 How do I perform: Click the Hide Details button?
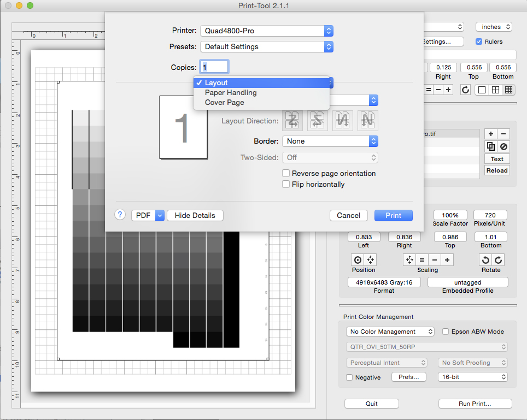(195, 215)
